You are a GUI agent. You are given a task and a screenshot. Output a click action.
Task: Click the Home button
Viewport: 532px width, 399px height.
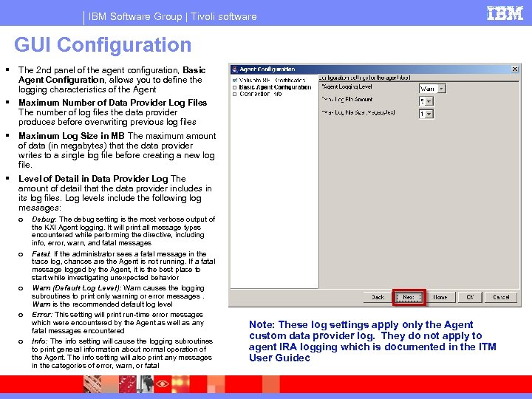pyautogui.click(x=440, y=297)
